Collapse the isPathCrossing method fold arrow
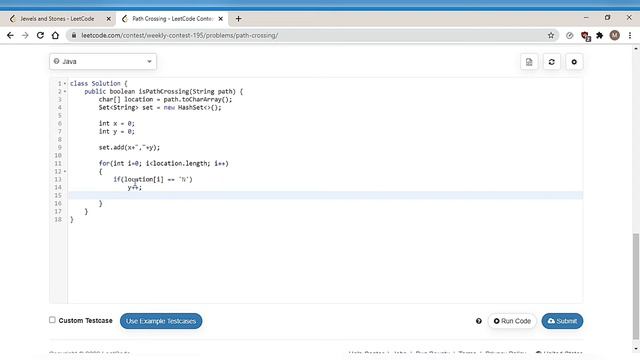The width and height of the screenshot is (640, 360). pos(65,91)
